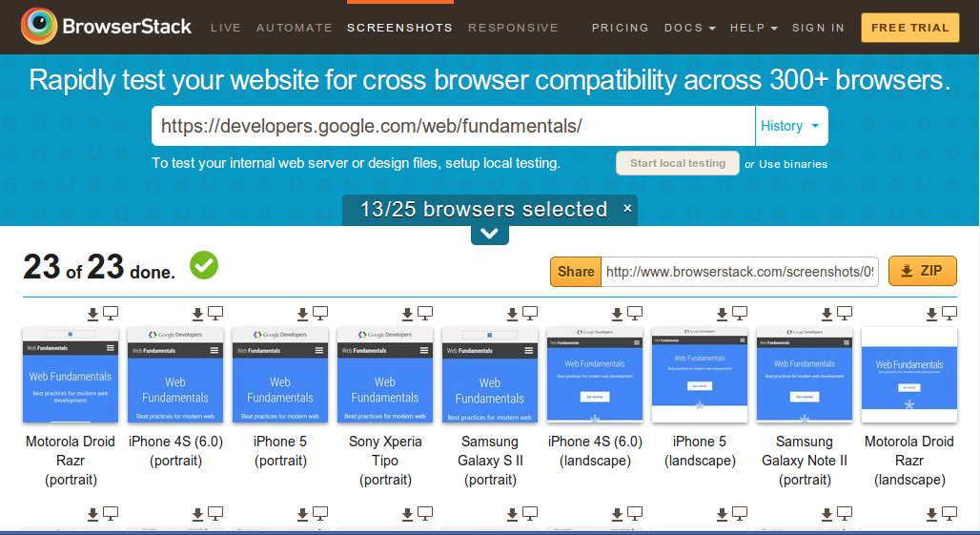Screen dimensions: 980x535
Task: Download the iPhone 4S landscape screenshot
Action: 618,313
